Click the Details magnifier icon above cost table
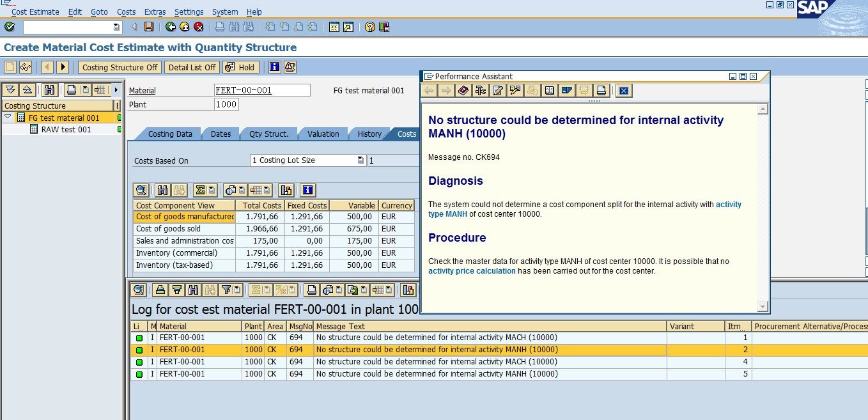The width and height of the screenshot is (868, 420). pyautogui.click(x=141, y=190)
